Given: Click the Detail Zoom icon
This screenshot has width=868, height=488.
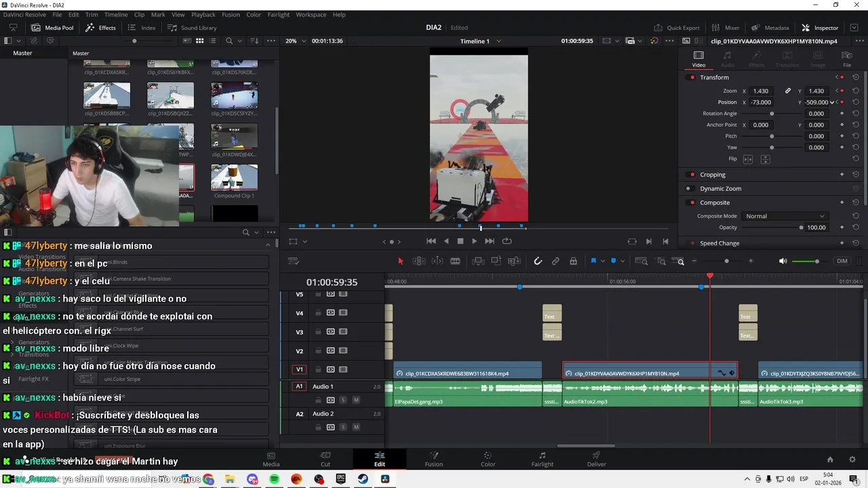Looking at the screenshot, I should click(660, 261).
